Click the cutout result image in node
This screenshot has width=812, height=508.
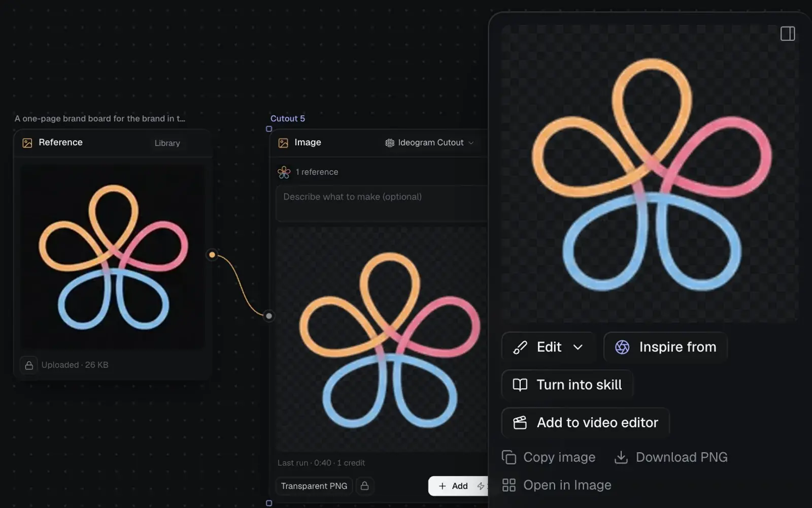382,339
